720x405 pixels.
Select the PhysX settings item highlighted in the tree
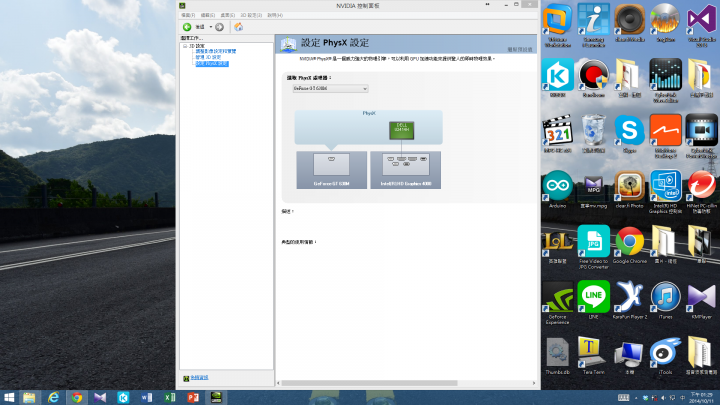click(212, 64)
